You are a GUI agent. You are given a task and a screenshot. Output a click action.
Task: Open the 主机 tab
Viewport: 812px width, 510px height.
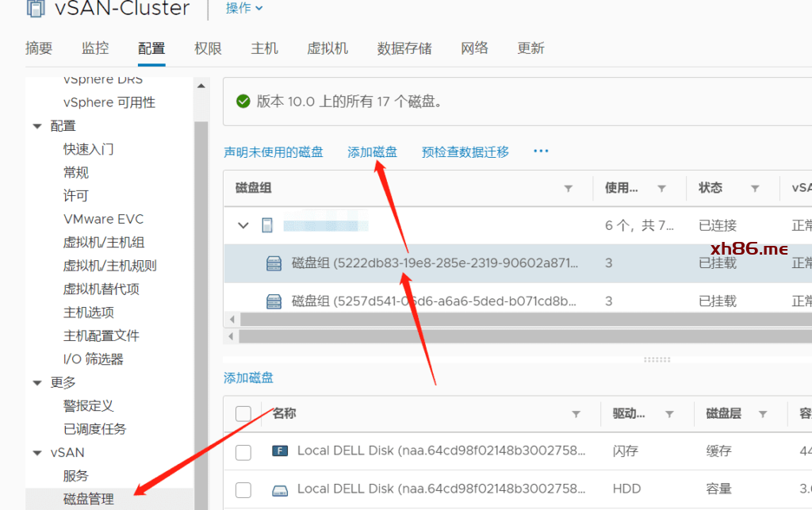264,48
